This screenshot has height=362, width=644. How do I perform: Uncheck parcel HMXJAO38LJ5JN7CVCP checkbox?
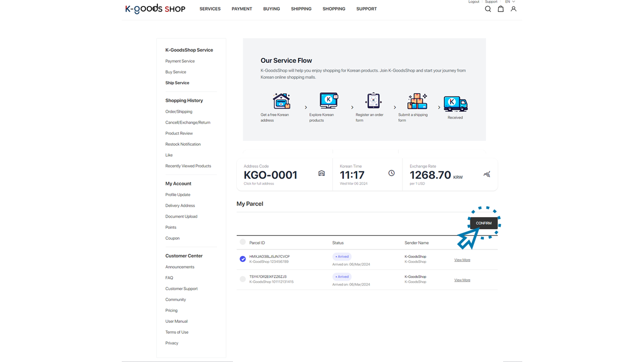click(x=243, y=259)
